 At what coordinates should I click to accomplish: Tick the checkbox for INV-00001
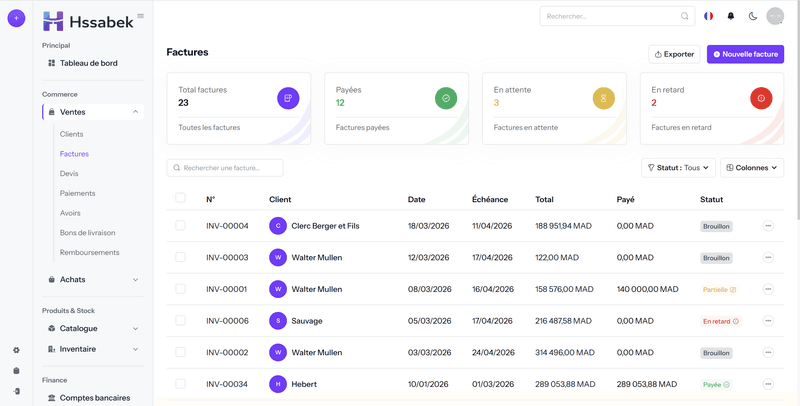click(x=180, y=289)
